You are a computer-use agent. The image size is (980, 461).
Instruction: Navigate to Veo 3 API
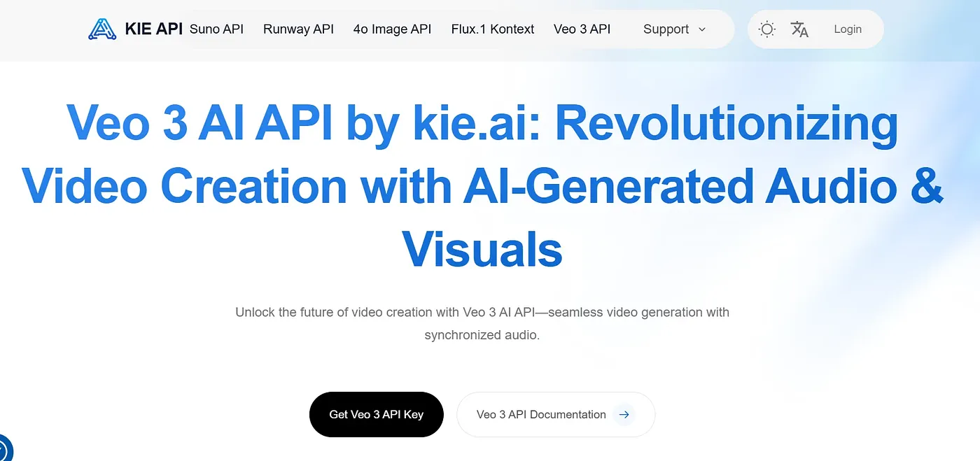pyautogui.click(x=582, y=29)
